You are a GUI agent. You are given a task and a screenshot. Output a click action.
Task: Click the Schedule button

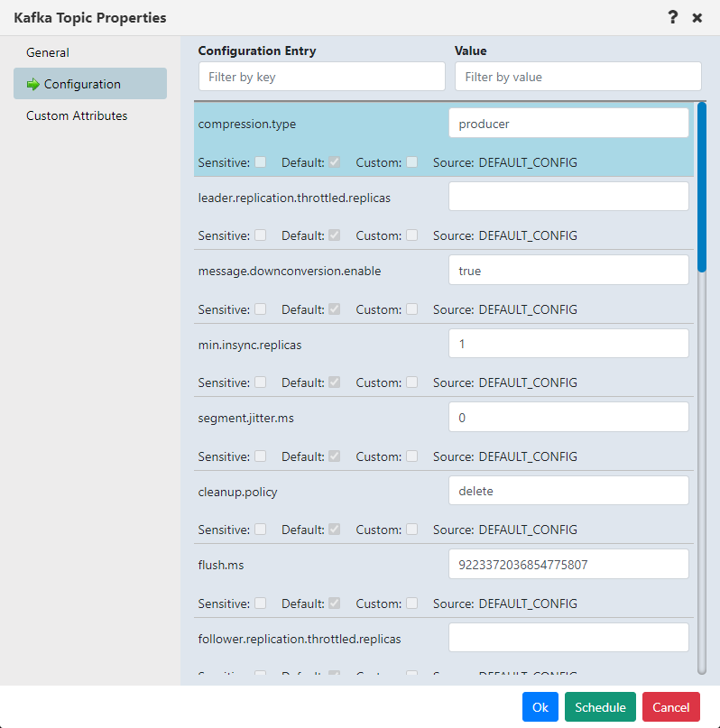pyautogui.click(x=600, y=706)
